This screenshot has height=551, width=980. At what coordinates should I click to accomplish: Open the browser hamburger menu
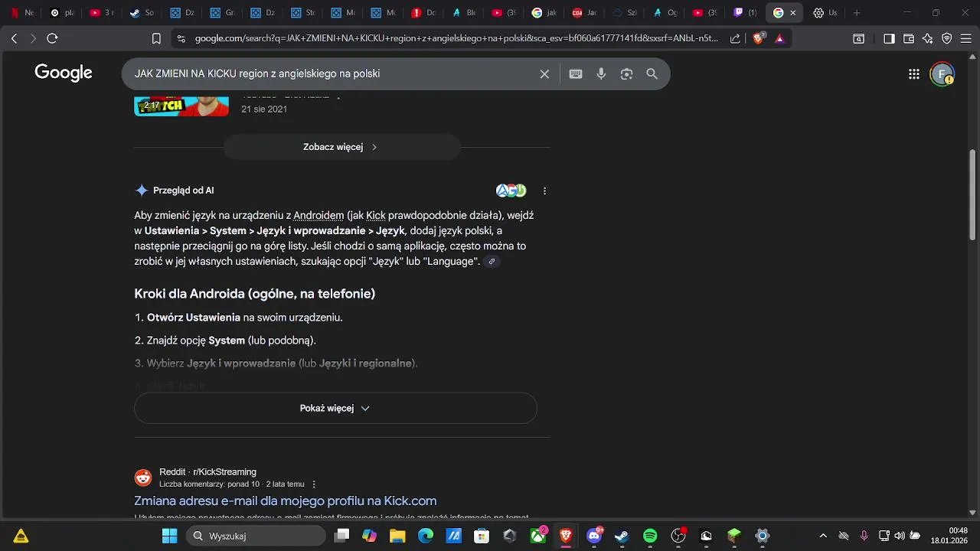[x=966, y=38]
